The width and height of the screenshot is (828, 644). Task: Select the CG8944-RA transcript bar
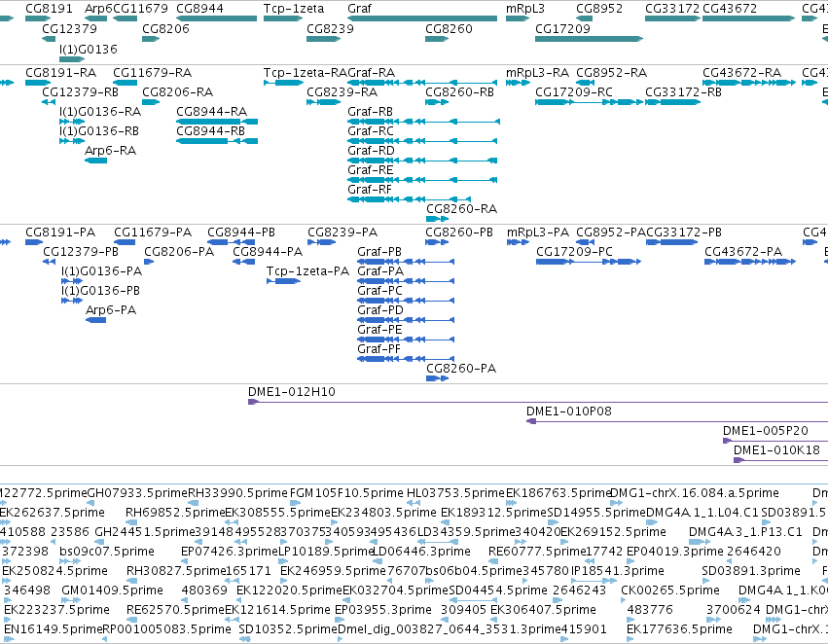217,122
